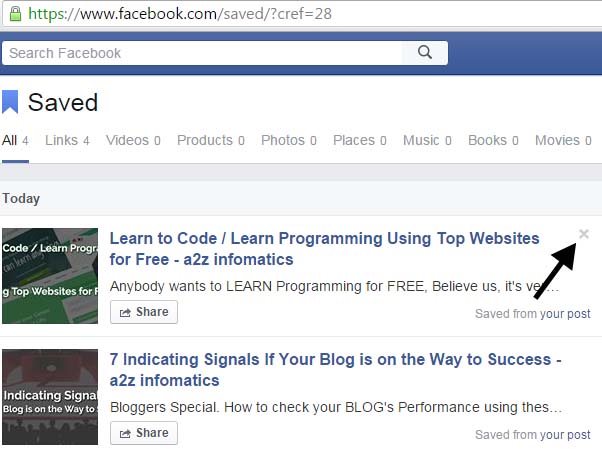Open Learn to Code article link
This screenshot has height=449, width=602.
(x=324, y=249)
